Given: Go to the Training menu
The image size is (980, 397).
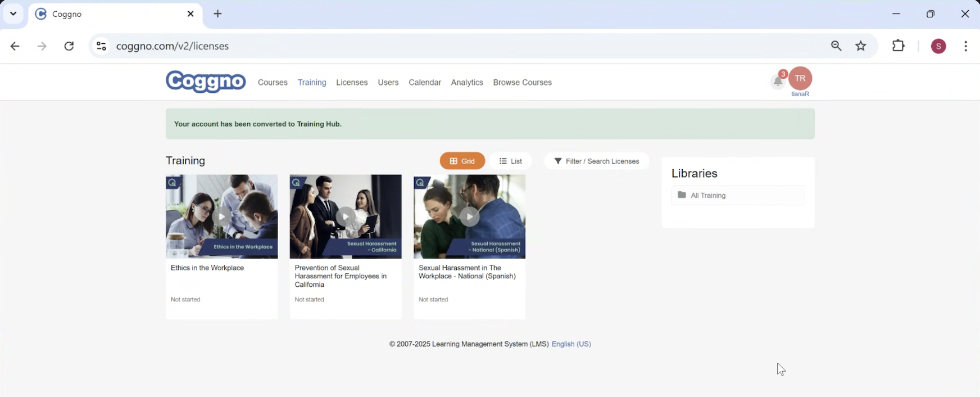Looking at the screenshot, I should pos(312,82).
